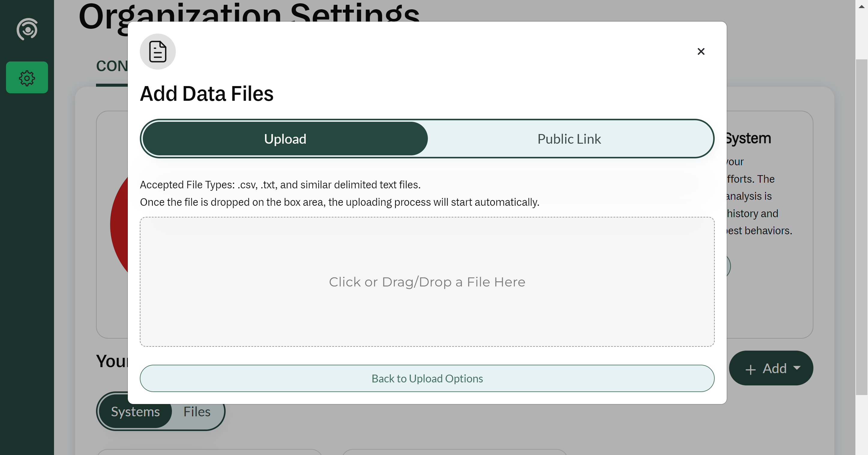Click the app logo in sidebar
Image resolution: width=868 pixels, height=455 pixels.
pos(27,29)
